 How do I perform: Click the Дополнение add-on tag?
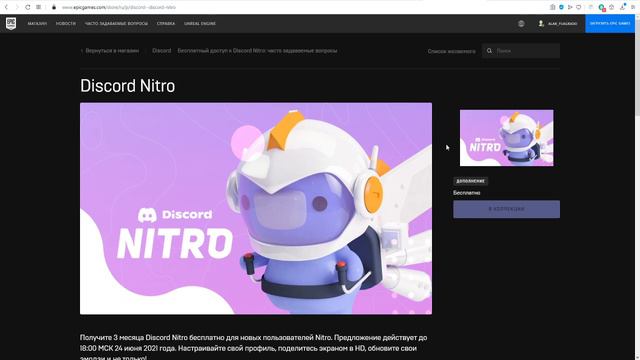pos(470,181)
